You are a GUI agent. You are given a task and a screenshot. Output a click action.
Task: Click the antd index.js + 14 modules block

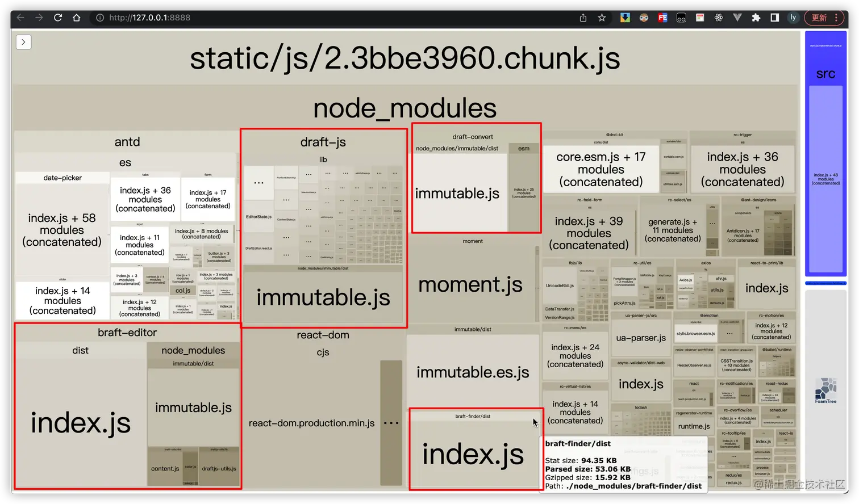[x=62, y=300]
